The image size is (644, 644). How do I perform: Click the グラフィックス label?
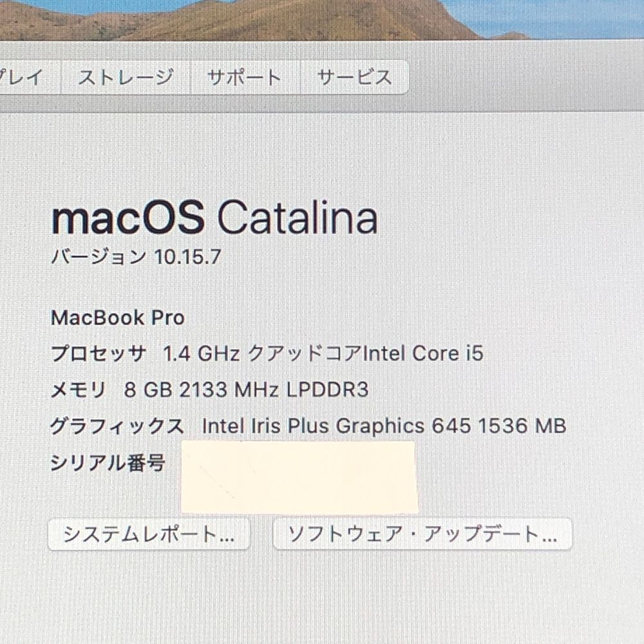[x=117, y=426]
